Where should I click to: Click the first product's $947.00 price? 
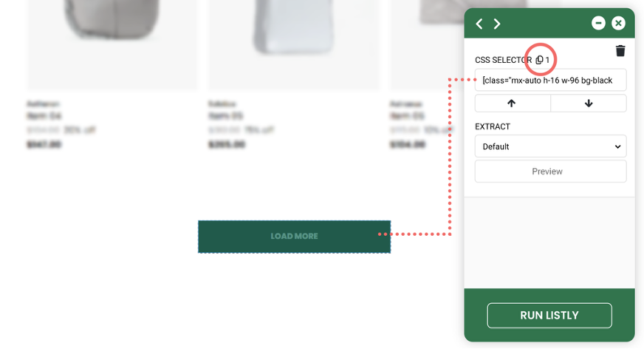[x=44, y=144]
